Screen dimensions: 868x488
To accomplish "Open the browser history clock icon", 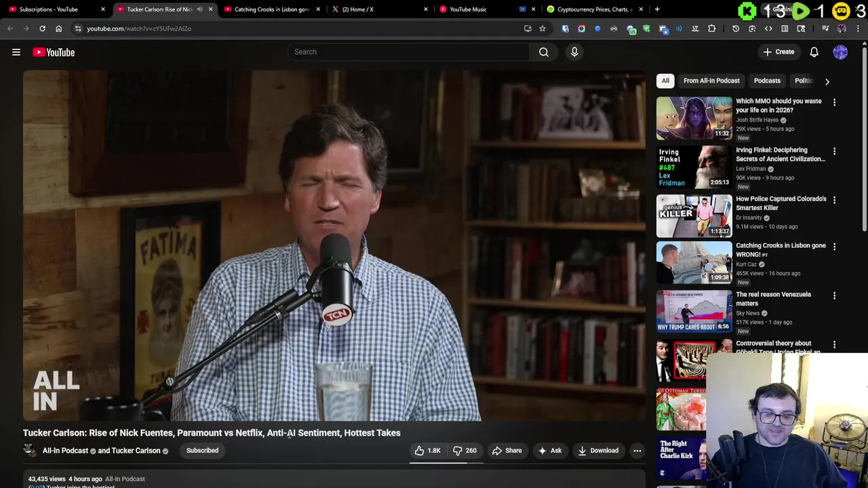I will (x=736, y=28).
